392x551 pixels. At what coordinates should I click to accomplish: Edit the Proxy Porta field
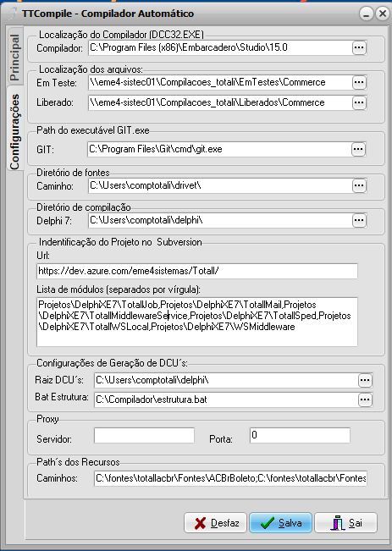point(300,435)
